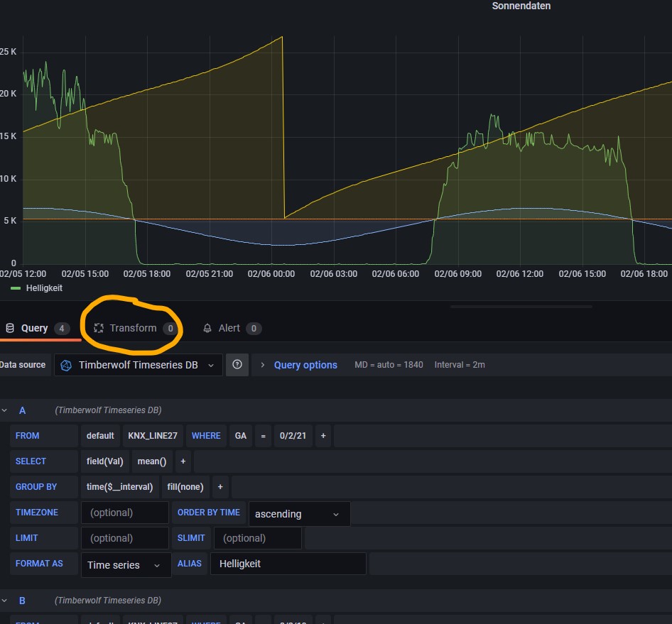This screenshot has height=624, width=672.
Task: Click the mean() aggregation segment
Action: [152, 461]
